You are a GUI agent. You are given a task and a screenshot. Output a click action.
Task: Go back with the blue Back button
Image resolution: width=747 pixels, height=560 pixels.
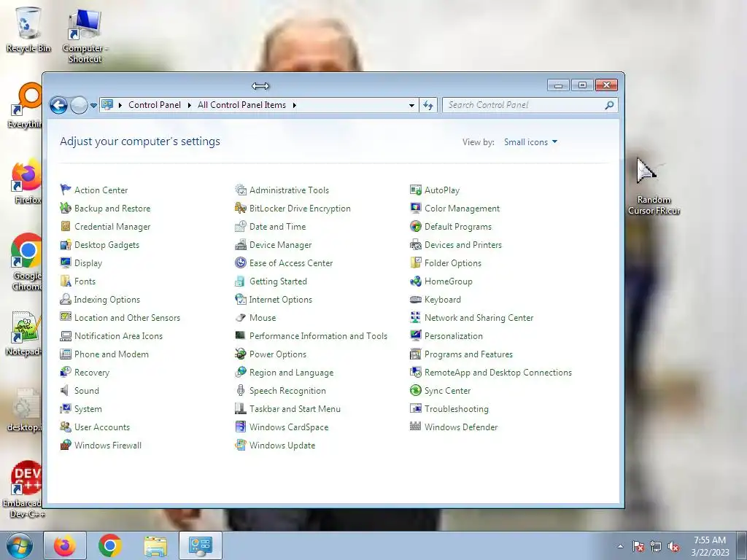(x=59, y=105)
